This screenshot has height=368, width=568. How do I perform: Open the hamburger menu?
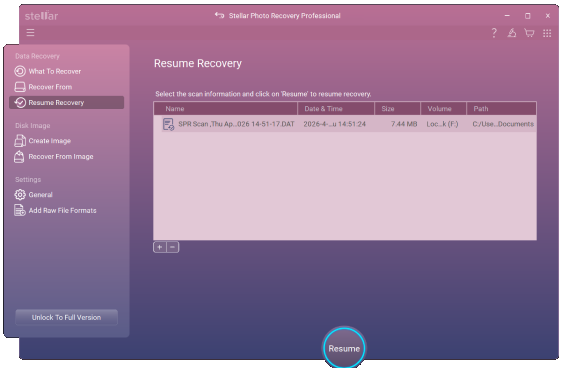(30, 33)
